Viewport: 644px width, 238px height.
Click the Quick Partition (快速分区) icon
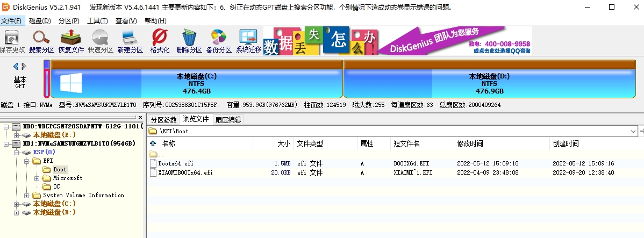(101, 41)
